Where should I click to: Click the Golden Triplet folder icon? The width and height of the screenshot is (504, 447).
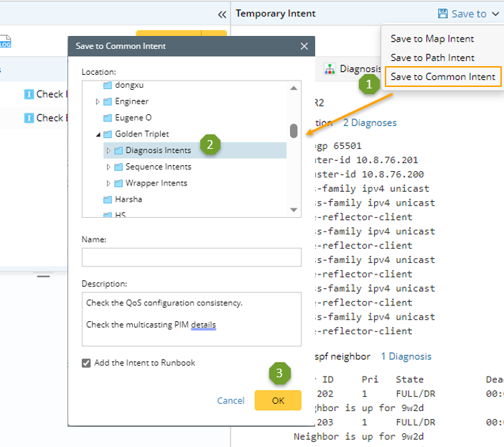108,134
